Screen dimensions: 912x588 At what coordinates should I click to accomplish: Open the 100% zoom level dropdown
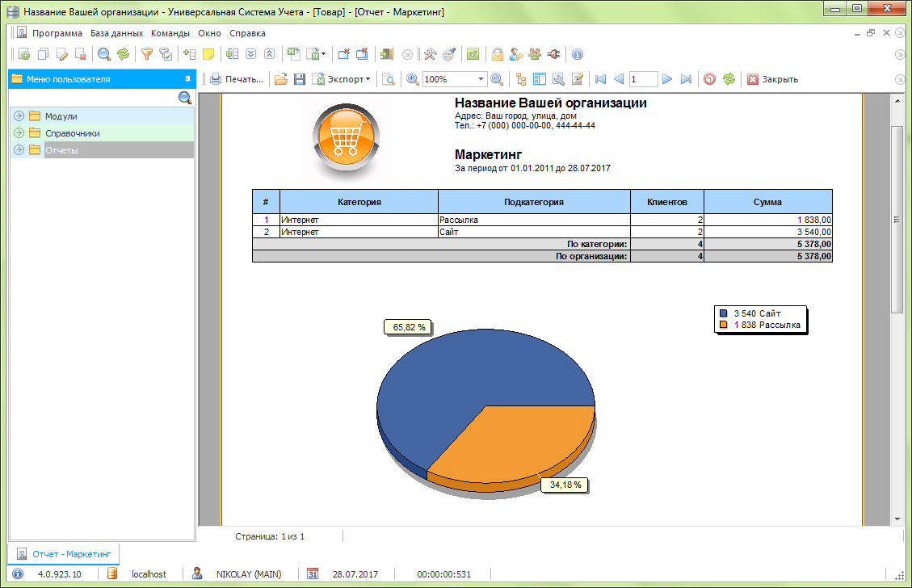click(x=481, y=79)
